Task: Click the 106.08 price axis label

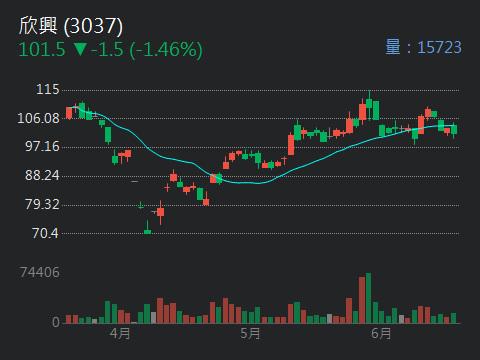Action: pyautogui.click(x=38, y=118)
